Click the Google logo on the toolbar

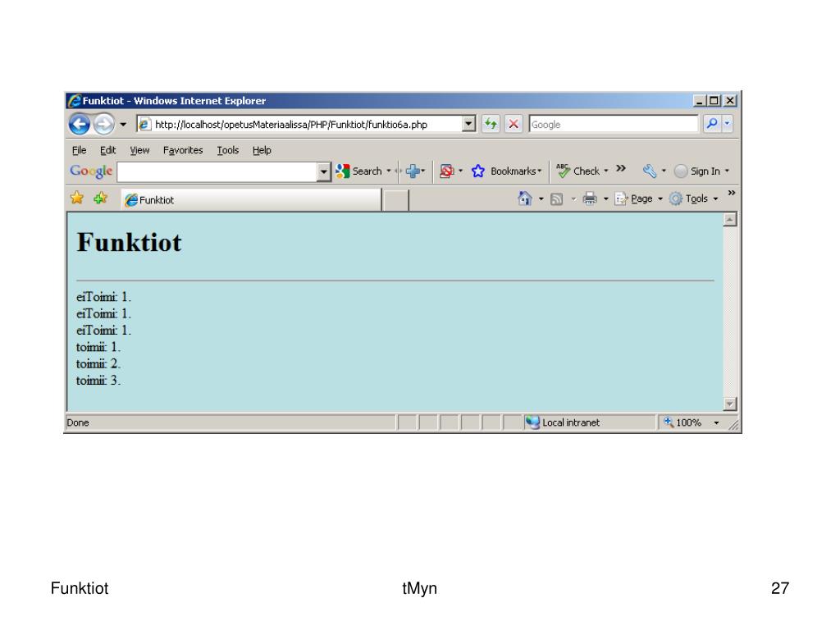tap(91, 171)
